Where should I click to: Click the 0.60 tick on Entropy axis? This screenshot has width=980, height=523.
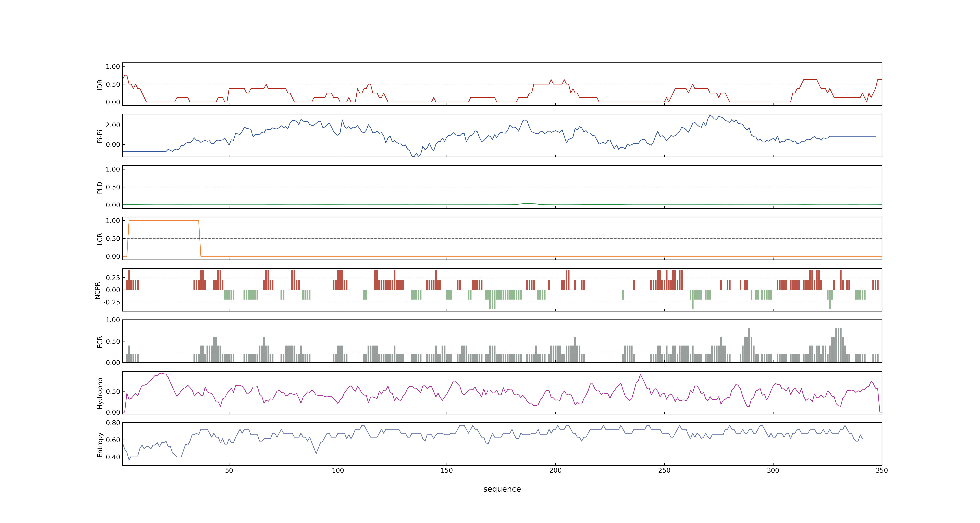(x=113, y=440)
